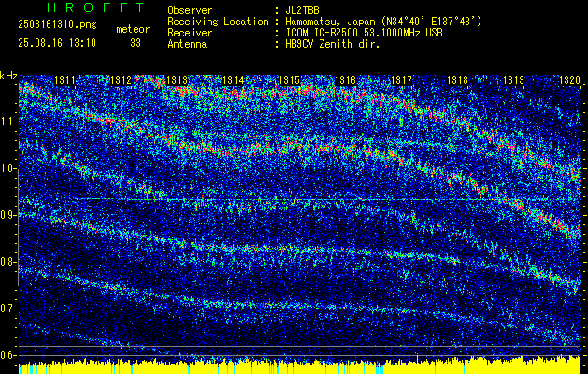Click the 1314 time marker
The height and width of the screenshot is (374, 588).
[x=234, y=79]
